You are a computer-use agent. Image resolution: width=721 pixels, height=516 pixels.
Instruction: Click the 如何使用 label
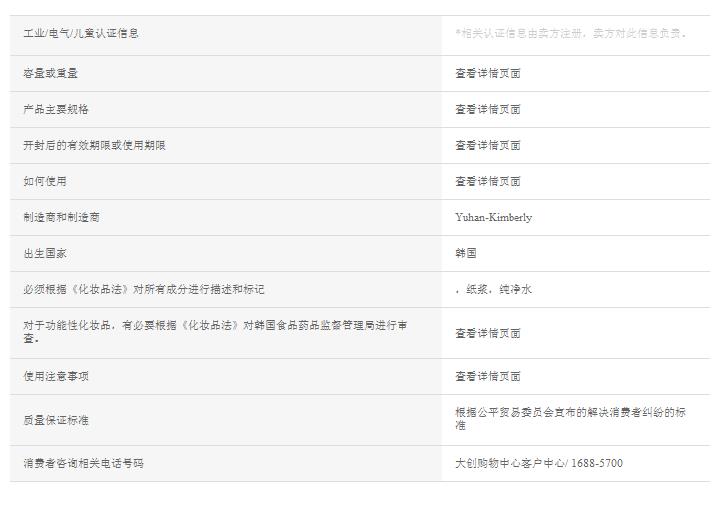click(45, 182)
